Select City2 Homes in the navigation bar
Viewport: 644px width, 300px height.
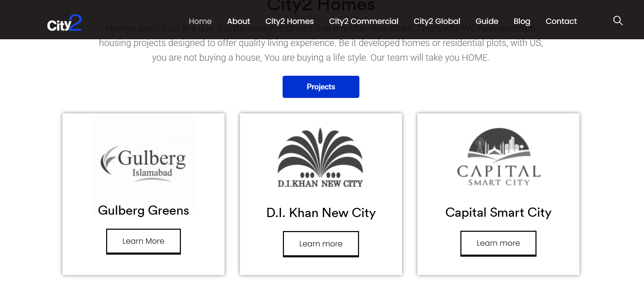[289, 21]
